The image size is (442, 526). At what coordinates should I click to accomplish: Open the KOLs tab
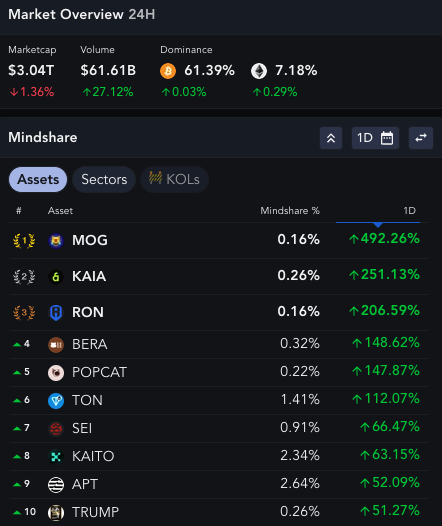pyautogui.click(x=174, y=179)
